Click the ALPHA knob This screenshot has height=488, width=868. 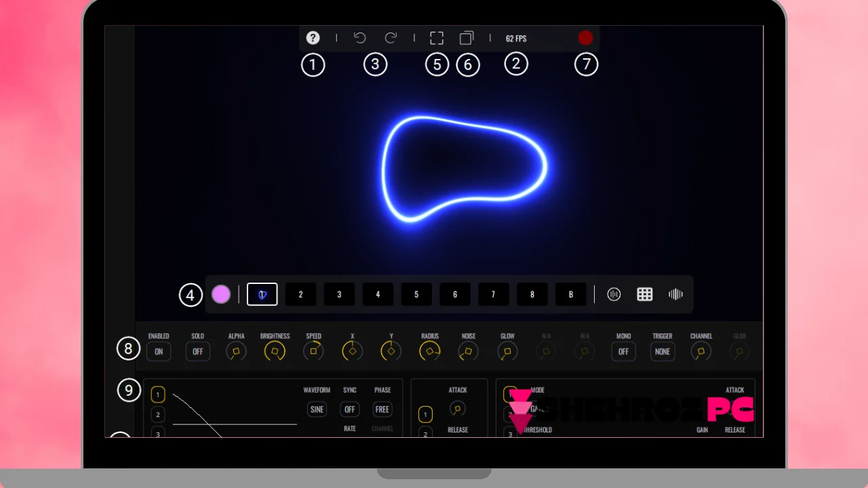[236, 351]
